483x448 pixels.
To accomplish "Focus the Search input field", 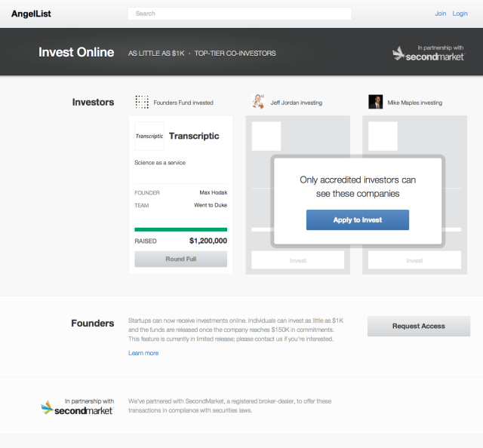I will click(x=239, y=14).
